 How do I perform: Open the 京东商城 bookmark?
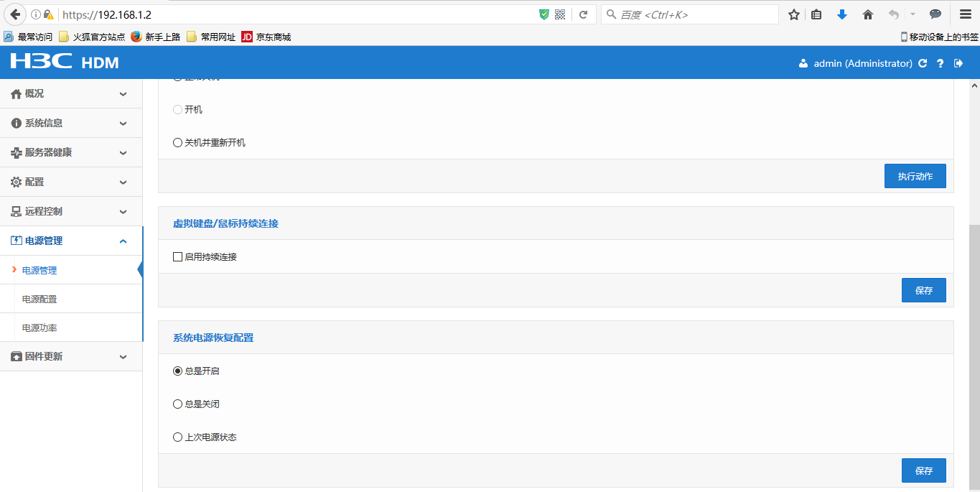(266, 37)
